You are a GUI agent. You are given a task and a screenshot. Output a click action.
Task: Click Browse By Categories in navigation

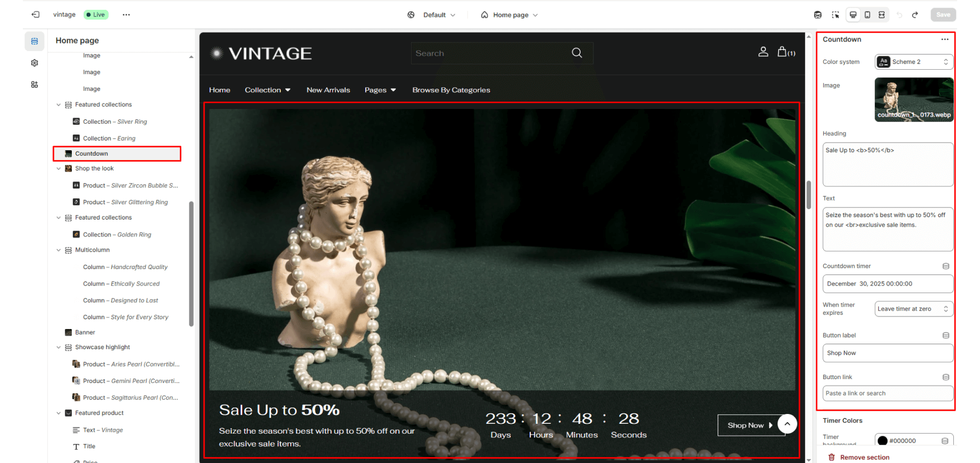pos(451,90)
